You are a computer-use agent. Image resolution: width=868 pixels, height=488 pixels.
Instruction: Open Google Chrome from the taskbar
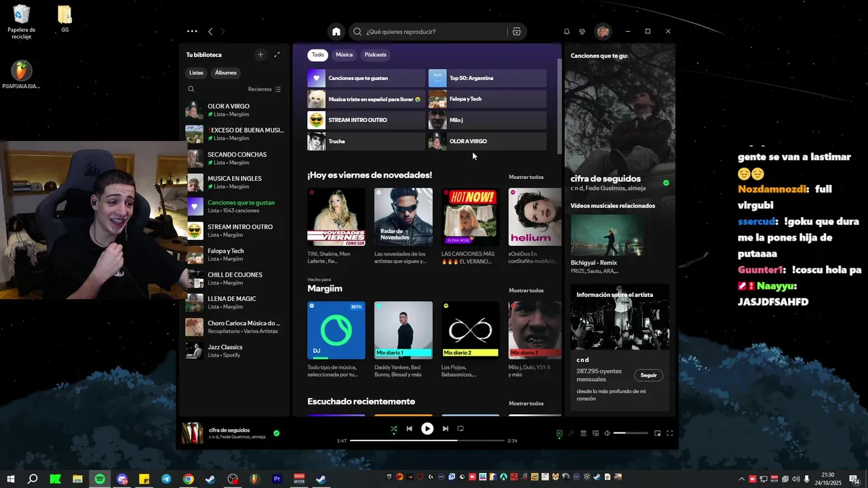189,479
